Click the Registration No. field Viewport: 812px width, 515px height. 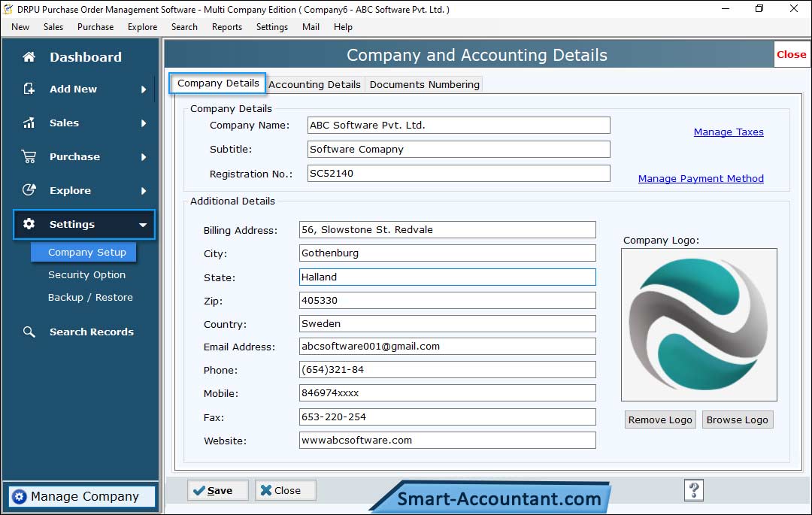pos(459,174)
